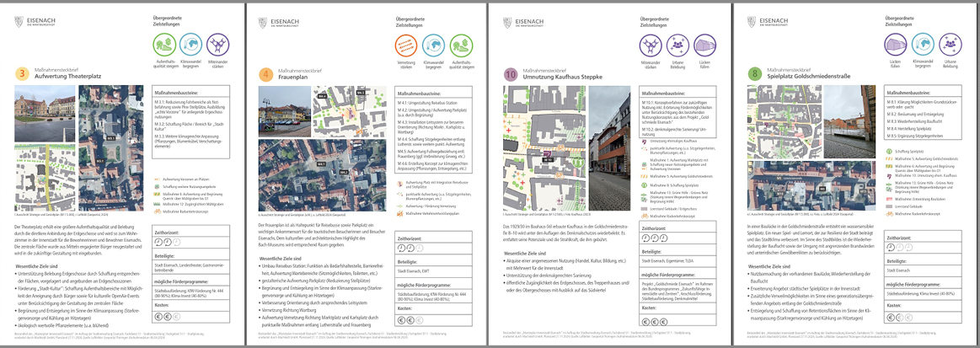Click Lücken füllen icon on Spielplatz Goldschmiedenstraße page
The width and height of the screenshot is (980, 348).
(896, 45)
